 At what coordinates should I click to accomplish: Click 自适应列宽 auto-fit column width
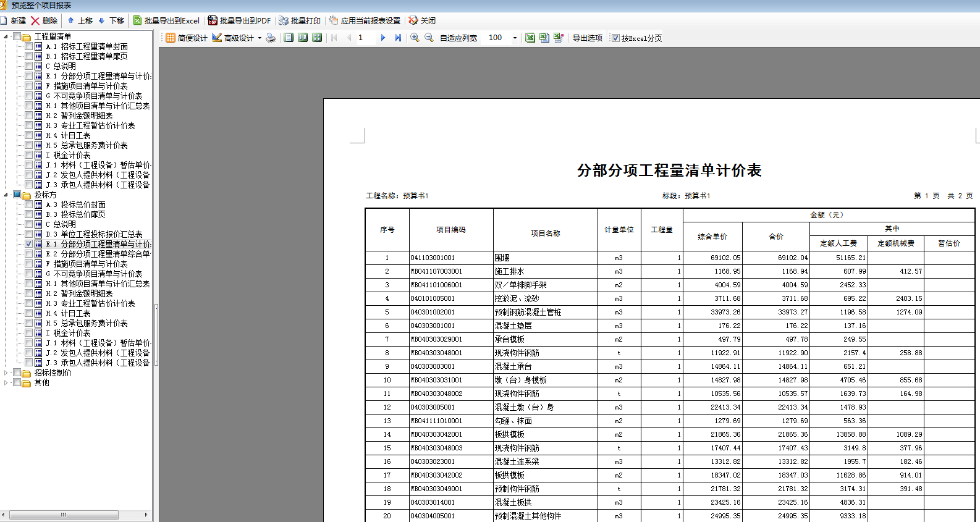[x=458, y=38]
